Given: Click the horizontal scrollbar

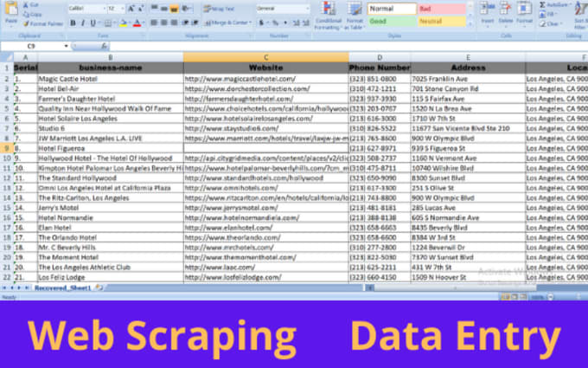Looking at the screenshot, I should pos(454,287).
